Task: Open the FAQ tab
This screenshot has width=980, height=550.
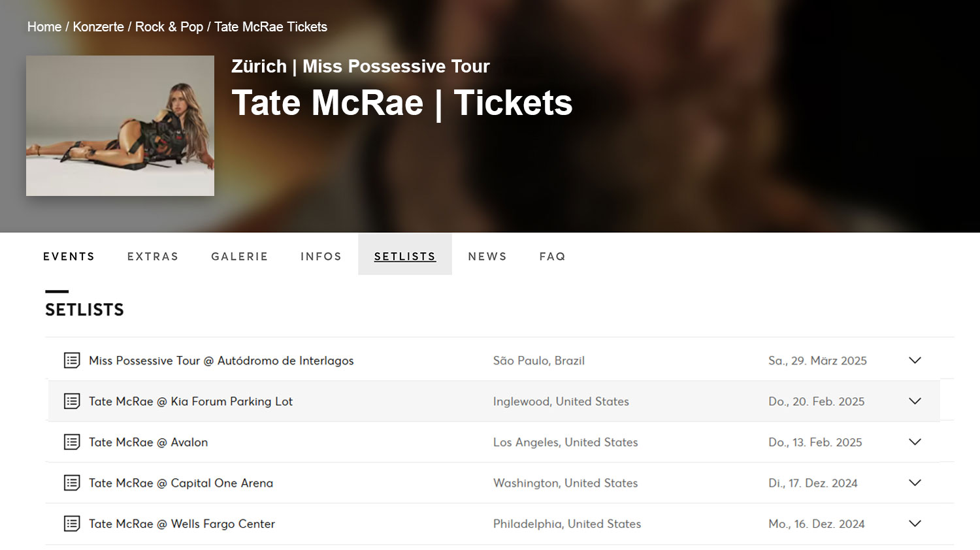Action: click(x=552, y=256)
